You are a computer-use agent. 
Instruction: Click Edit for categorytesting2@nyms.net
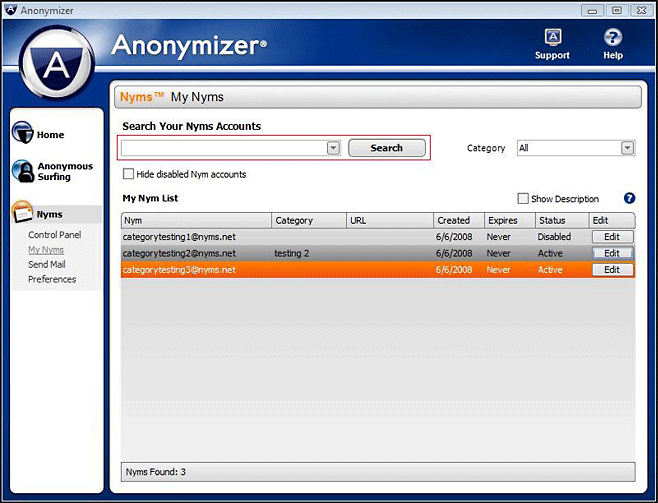point(612,253)
